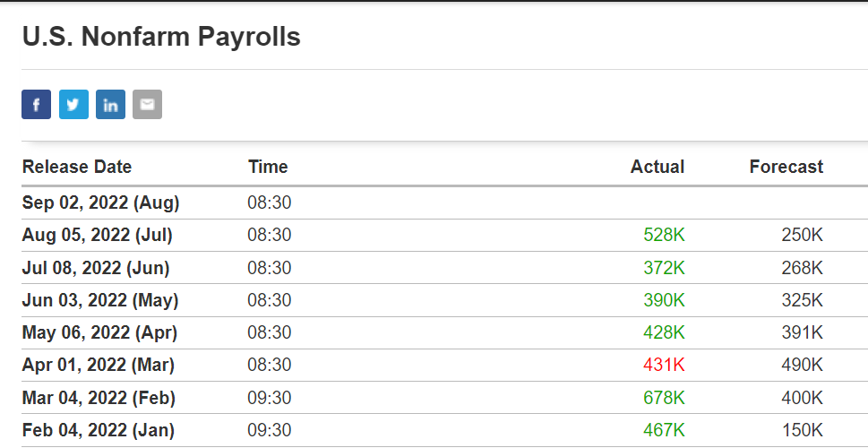
Task: Share page via Facebook icon
Action: tap(37, 104)
